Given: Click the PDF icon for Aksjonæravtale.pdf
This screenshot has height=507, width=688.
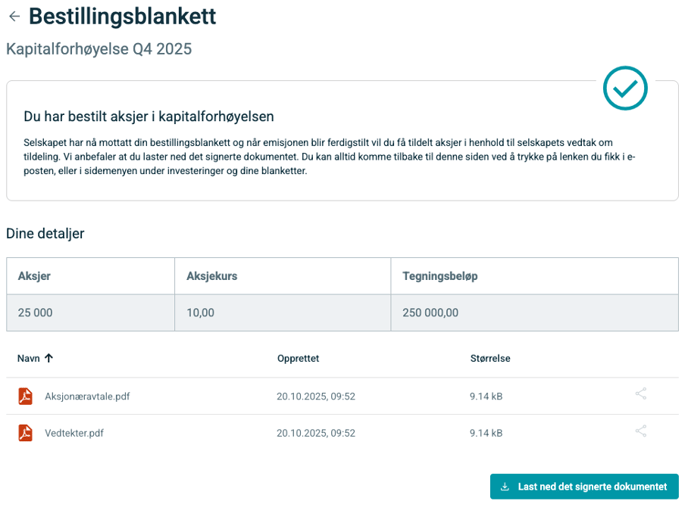Looking at the screenshot, I should click(x=26, y=396).
